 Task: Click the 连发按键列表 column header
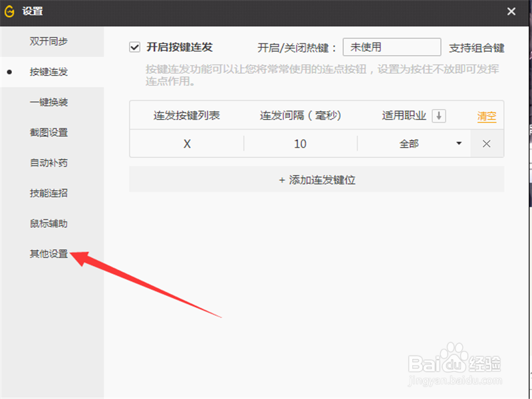point(187,115)
